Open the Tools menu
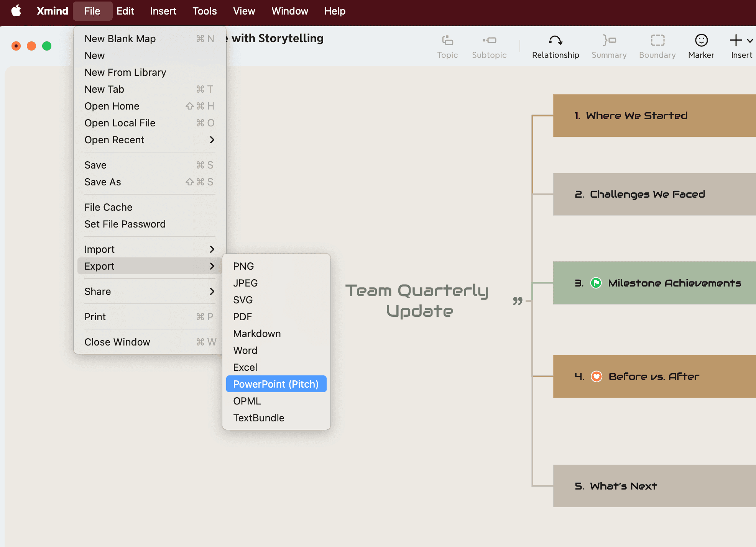Screen dimensions: 756x547 point(205,11)
